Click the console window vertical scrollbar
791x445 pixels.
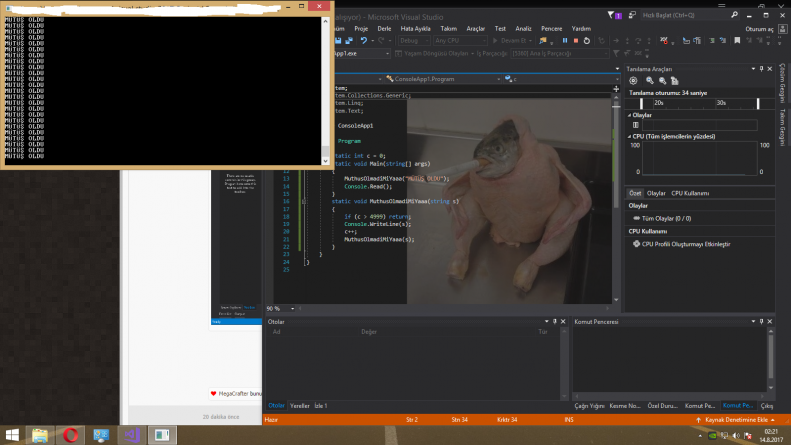pyautogui.click(x=325, y=91)
